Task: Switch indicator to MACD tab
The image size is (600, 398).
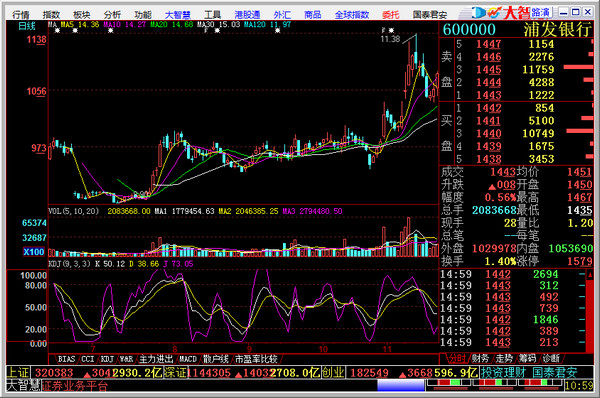Action: [x=188, y=359]
